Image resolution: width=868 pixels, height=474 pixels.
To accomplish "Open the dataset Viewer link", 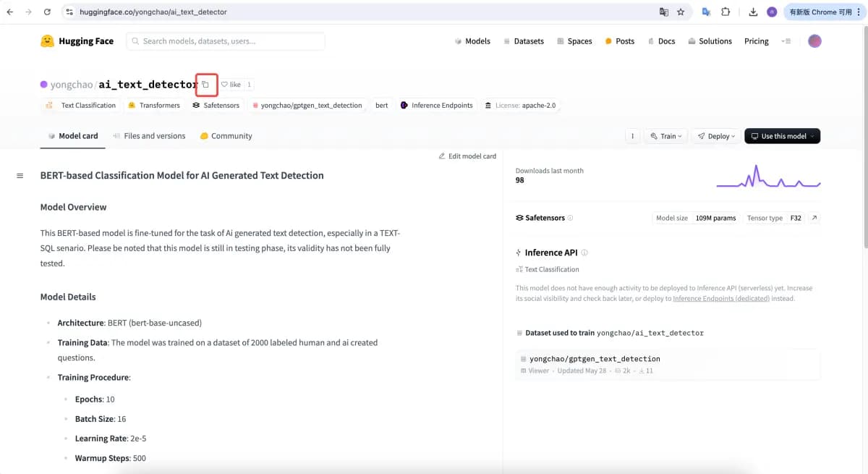I will point(535,371).
